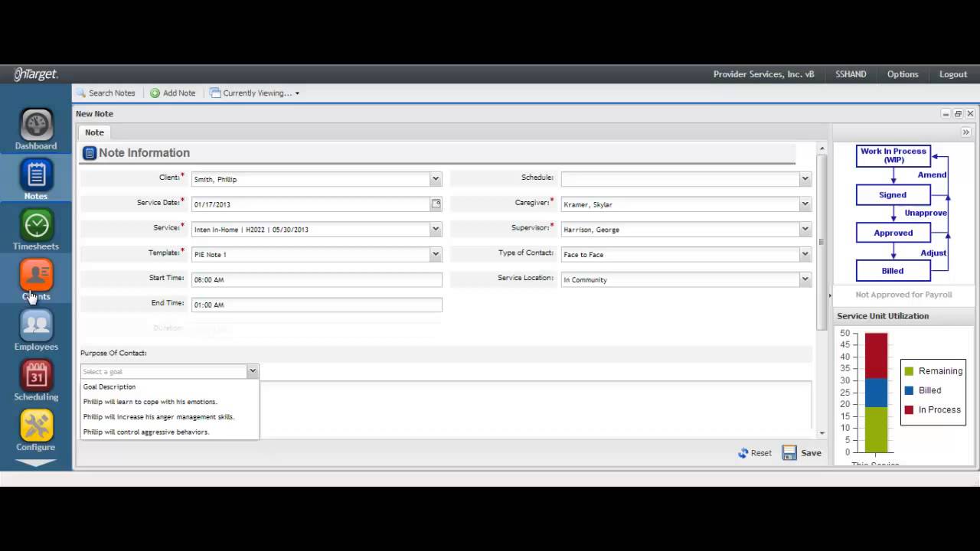Click the Save button

click(802, 453)
